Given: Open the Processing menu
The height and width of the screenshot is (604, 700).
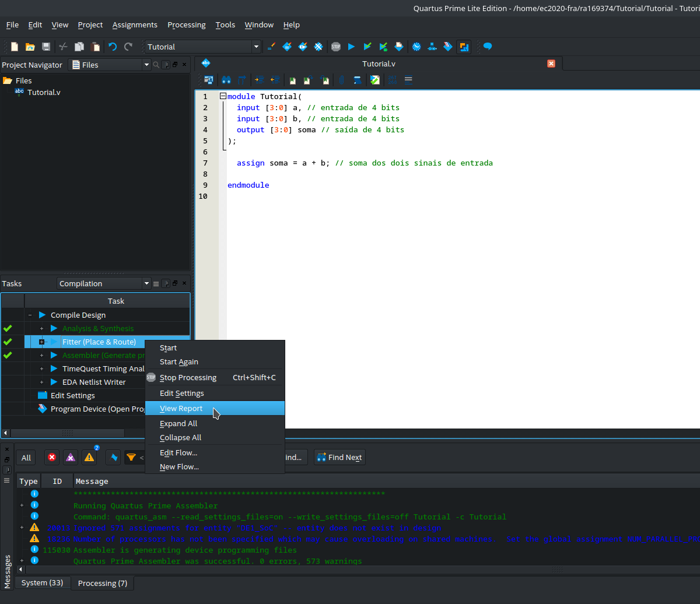Looking at the screenshot, I should tap(187, 25).
